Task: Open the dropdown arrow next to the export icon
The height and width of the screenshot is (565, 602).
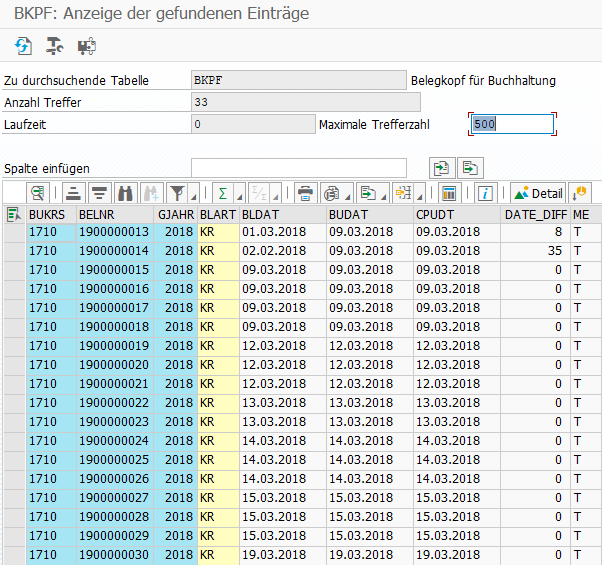Action: 384,195
